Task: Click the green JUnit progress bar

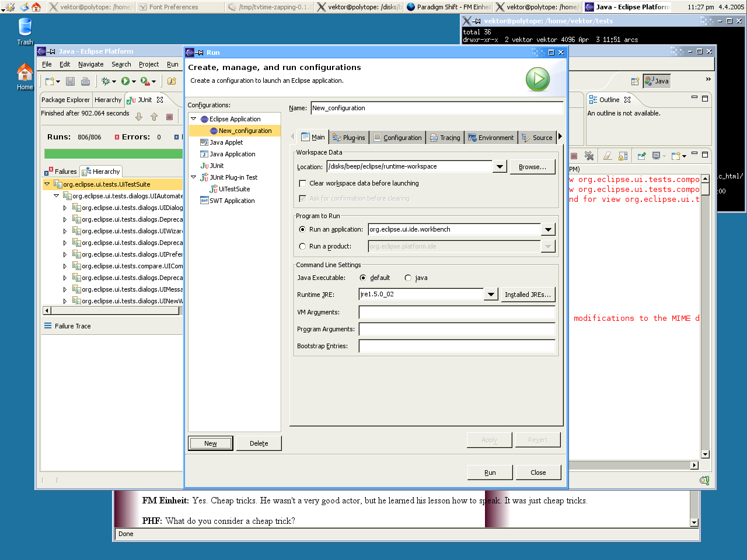Action: pyautogui.click(x=113, y=153)
